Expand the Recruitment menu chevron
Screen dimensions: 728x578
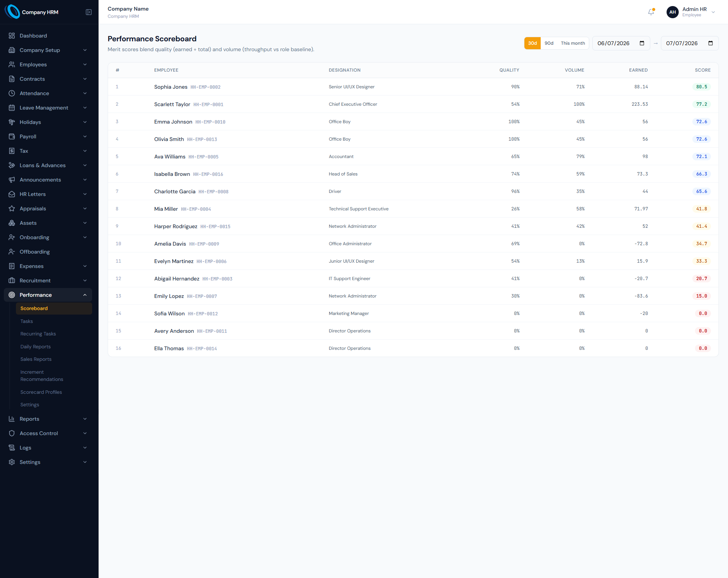(x=85, y=280)
